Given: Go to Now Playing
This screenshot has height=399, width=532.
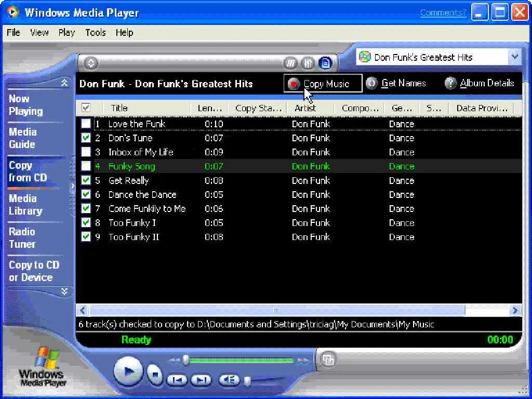Looking at the screenshot, I should pos(26,105).
